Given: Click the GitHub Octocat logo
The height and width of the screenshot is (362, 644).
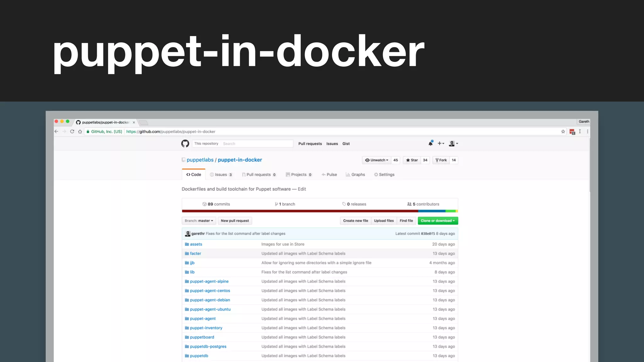Looking at the screenshot, I should (185, 144).
